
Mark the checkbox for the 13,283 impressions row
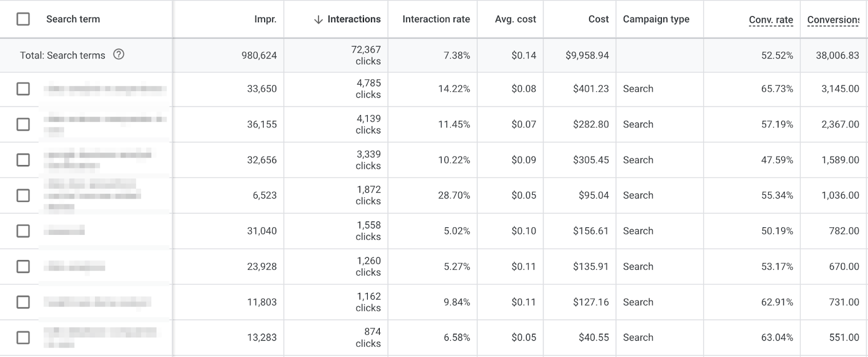(23, 337)
